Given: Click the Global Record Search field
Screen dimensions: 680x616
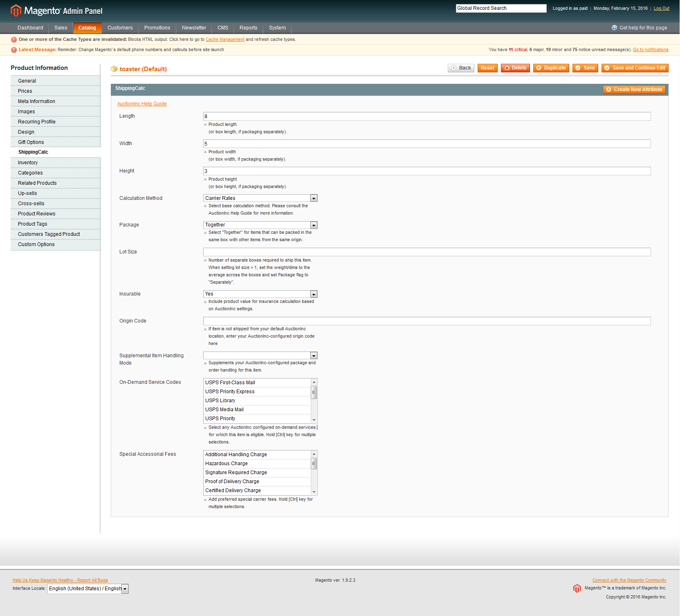Looking at the screenshot, I should 501,8.
